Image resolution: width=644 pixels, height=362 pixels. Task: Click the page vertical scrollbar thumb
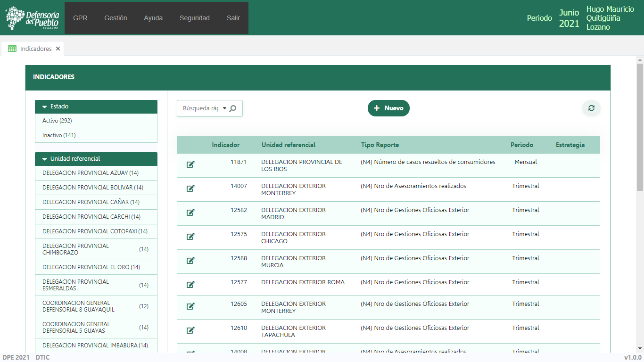pos(640,127)
